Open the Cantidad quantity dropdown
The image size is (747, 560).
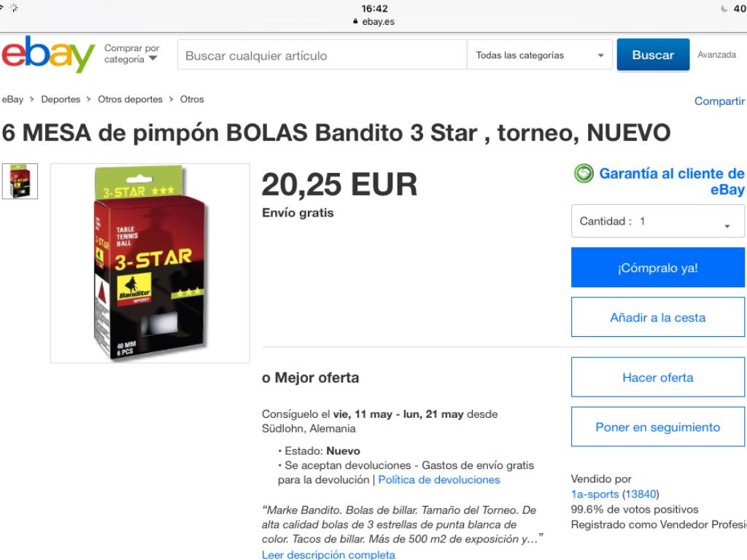657,221
